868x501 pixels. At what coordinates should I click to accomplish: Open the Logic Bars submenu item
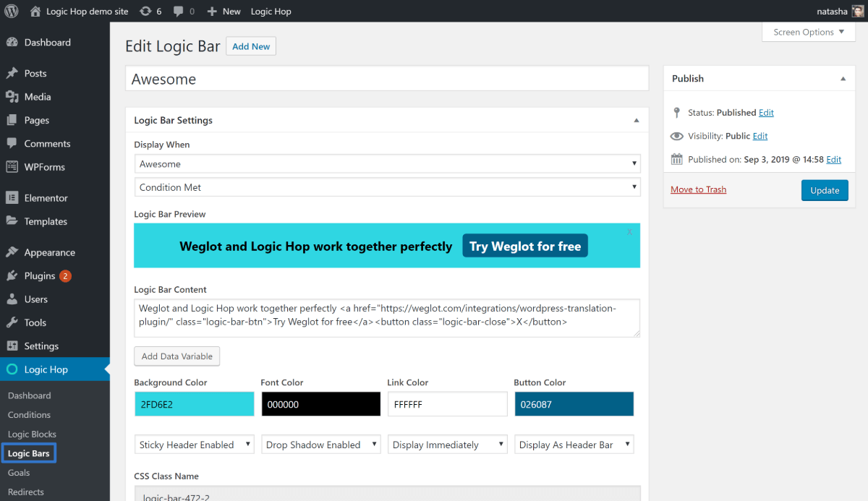tap(28, 453)
